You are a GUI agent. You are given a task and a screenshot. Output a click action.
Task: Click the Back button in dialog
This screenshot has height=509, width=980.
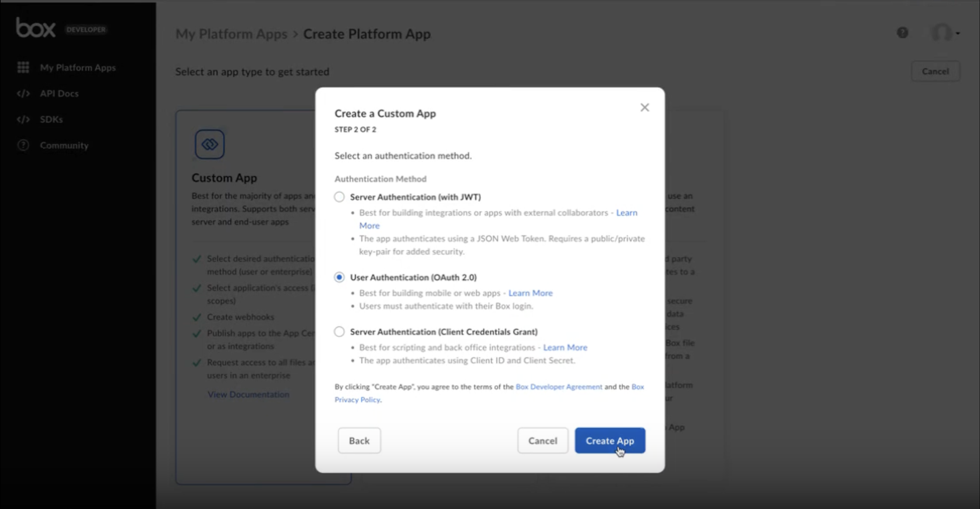[359, 441]
